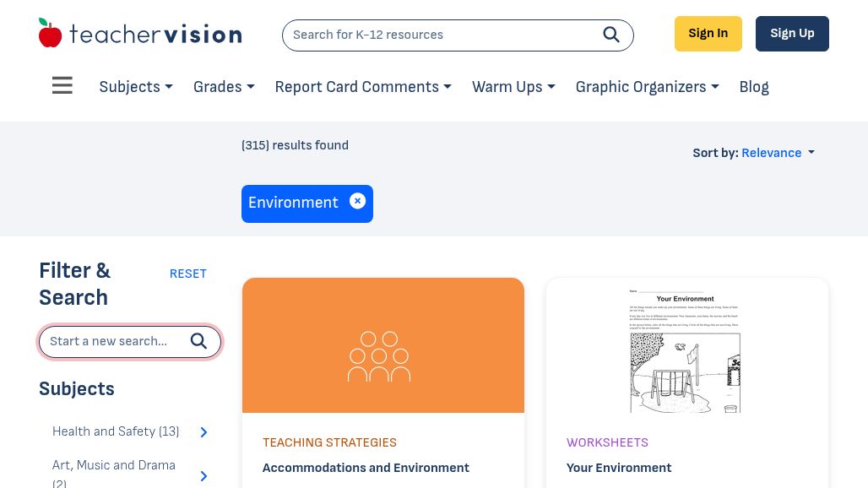Click the hamburger menu icon
The width and height of the screenshot is (868, 488).
tap(62, 84)
